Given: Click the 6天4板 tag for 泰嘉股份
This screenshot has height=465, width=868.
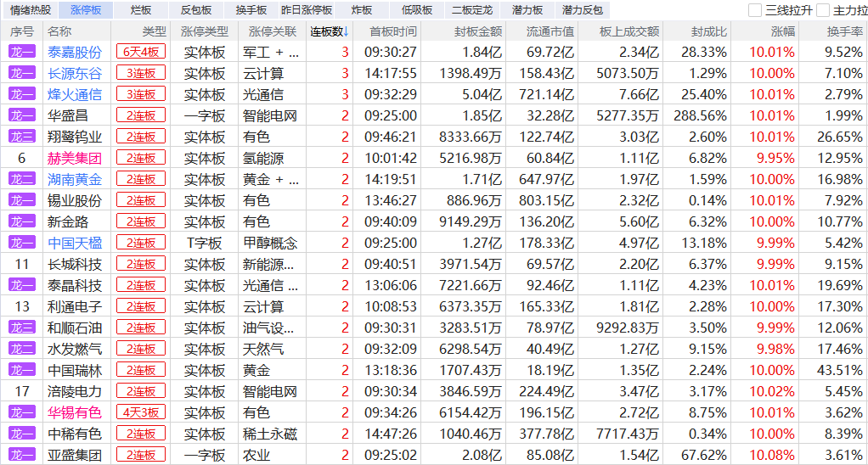Looking at the screenshot, I should tap(141, 52).
